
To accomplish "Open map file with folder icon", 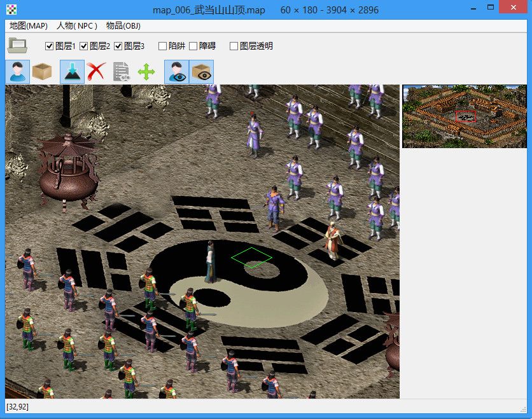I will (17, 45).
